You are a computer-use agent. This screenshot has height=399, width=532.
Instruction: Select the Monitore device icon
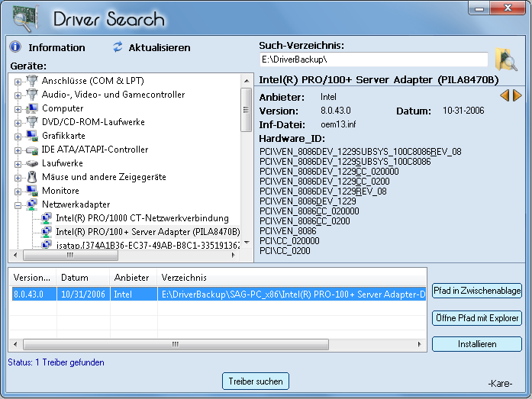[32, 191]
